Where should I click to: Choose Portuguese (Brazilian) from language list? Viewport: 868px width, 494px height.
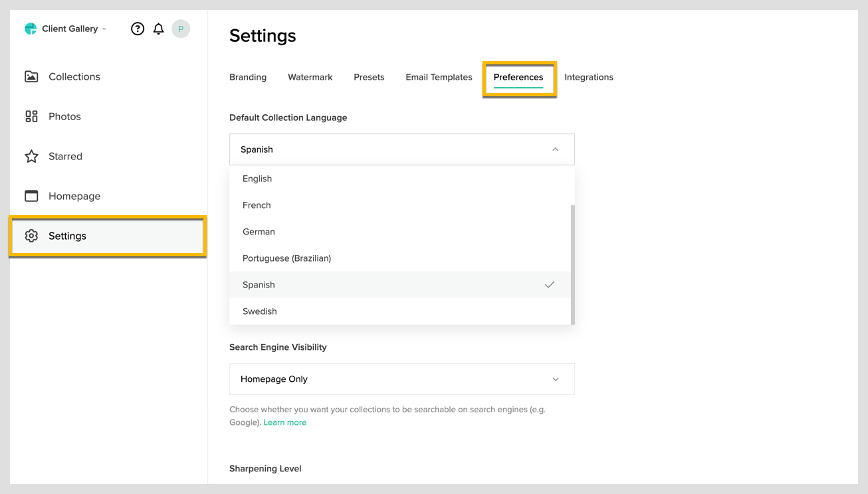pos(286,258)
